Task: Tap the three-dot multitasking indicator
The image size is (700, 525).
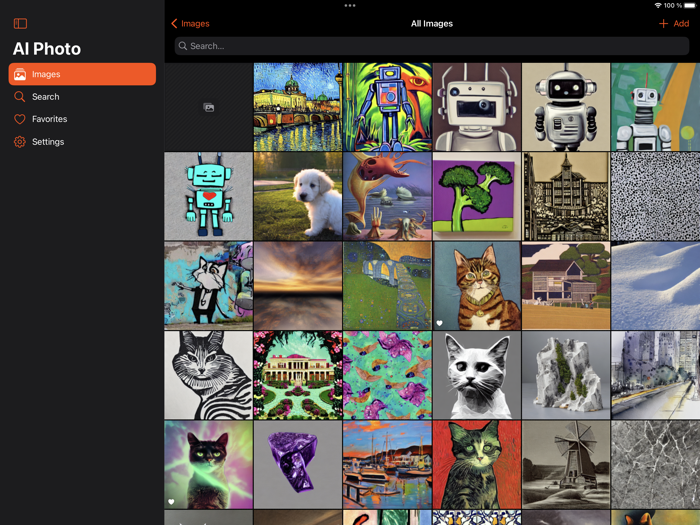Action: click(350, 5)
